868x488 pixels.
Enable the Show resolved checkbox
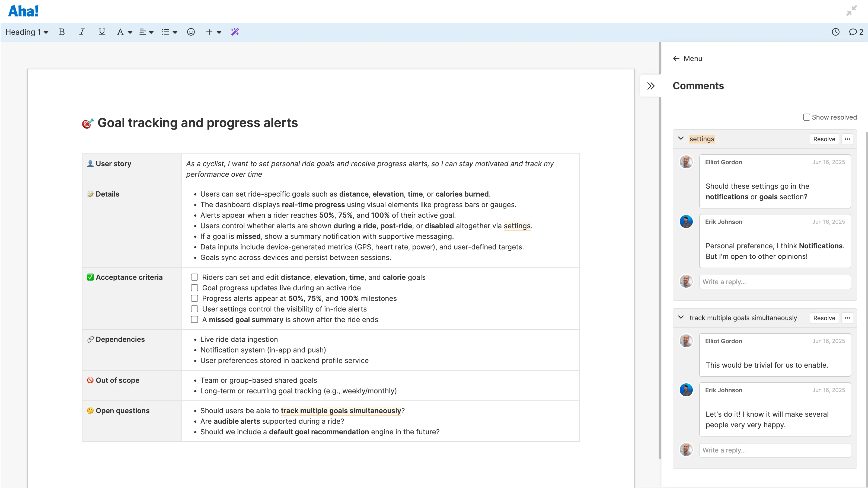tap(806, 117)
